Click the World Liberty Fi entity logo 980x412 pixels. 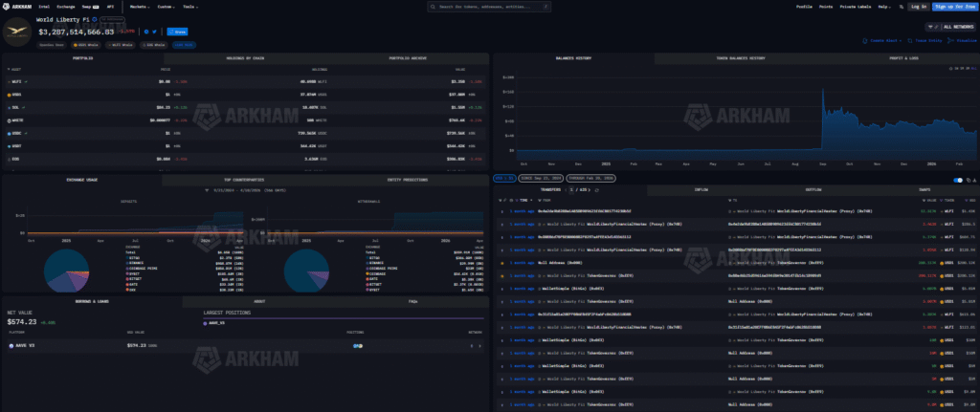coord(18,31)
